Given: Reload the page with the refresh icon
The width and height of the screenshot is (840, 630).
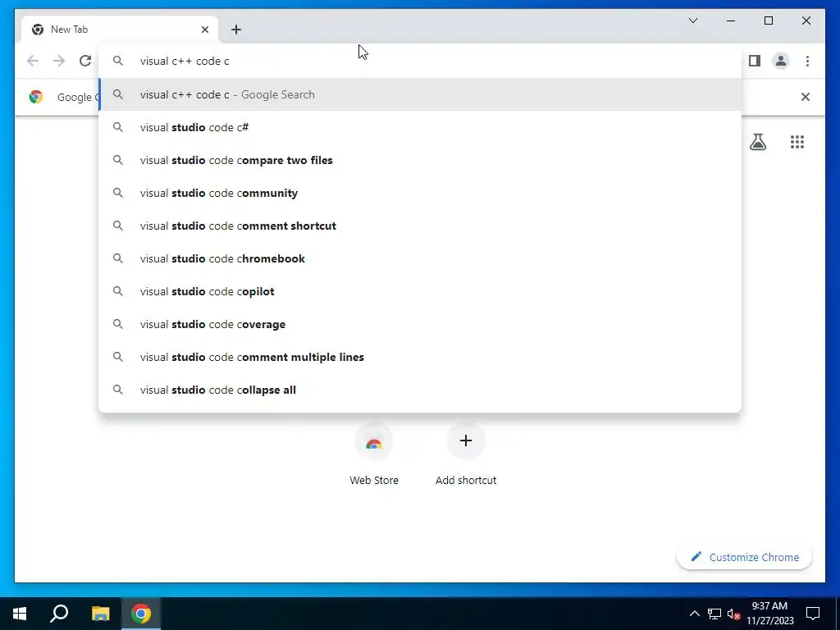Looking at the screenshot, I should coord(85,61).
